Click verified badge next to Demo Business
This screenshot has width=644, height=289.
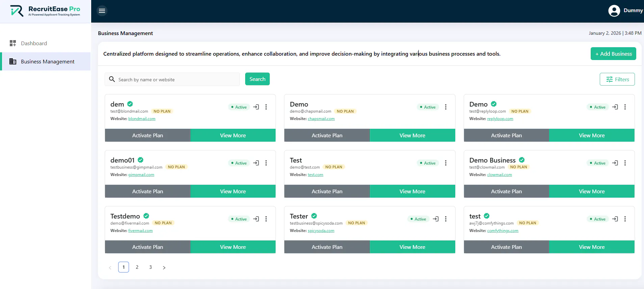(x=522, y=160)
